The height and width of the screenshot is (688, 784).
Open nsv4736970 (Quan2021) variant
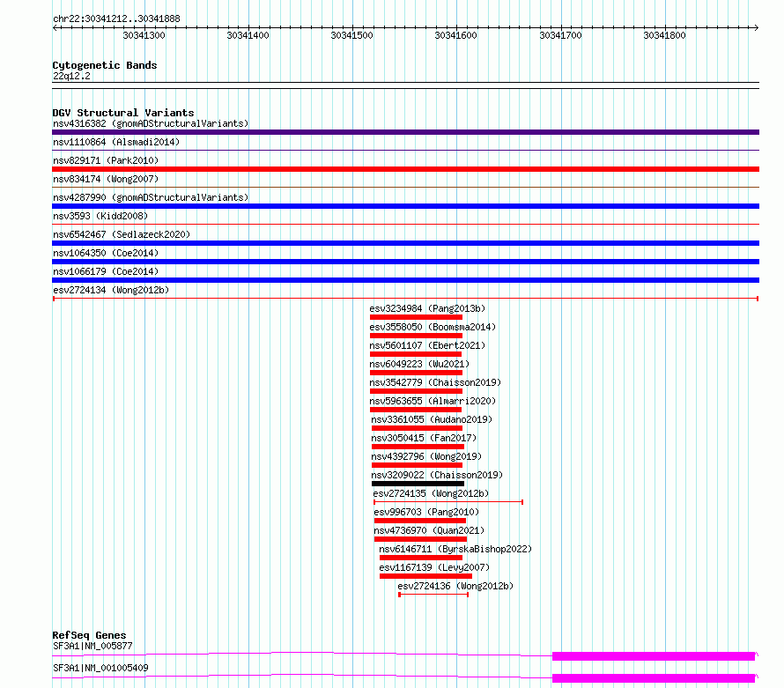point(429,530)
